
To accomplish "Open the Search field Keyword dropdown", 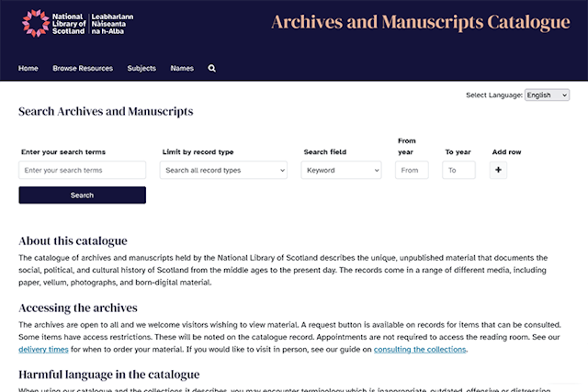I will [x=341, y=170].
